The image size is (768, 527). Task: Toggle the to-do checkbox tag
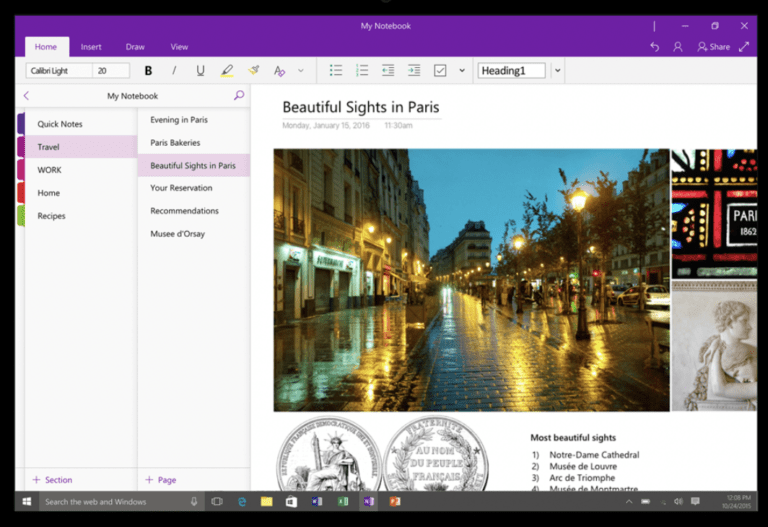tap(440, 71)
